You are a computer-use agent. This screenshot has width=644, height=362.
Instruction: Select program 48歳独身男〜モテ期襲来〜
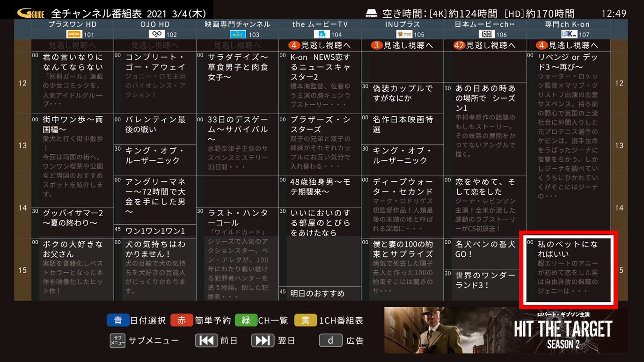click(x=320, y=192)
